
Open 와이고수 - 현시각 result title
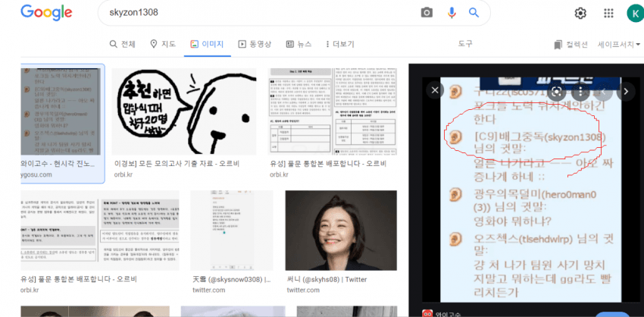coord(58,164)
